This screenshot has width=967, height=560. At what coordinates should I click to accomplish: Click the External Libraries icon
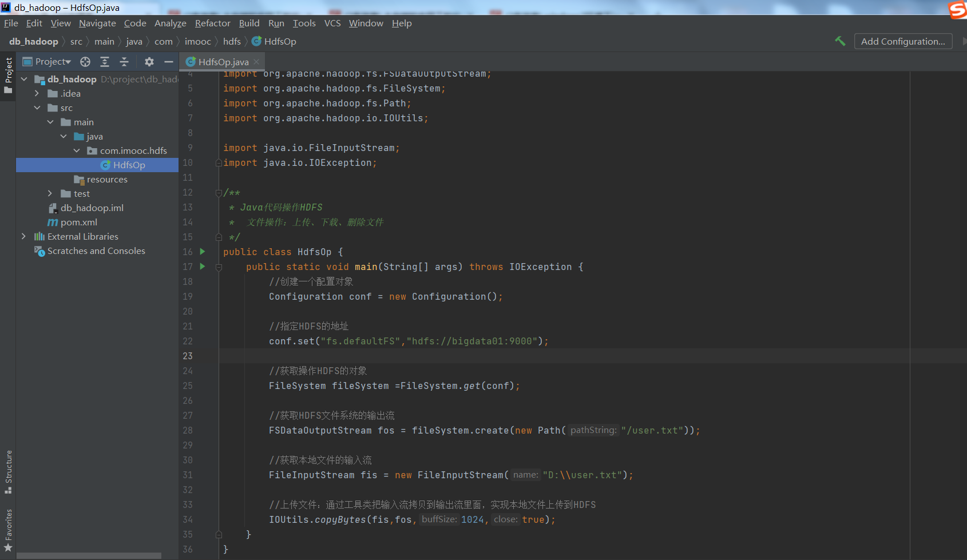[39, 237]
